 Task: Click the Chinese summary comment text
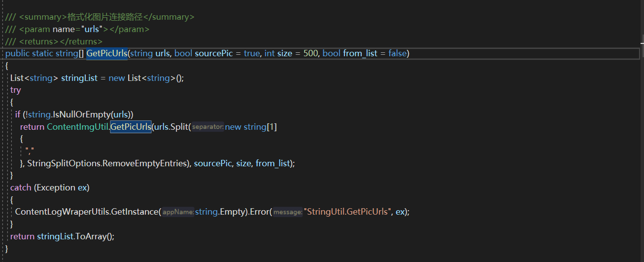tap(105, 17)
